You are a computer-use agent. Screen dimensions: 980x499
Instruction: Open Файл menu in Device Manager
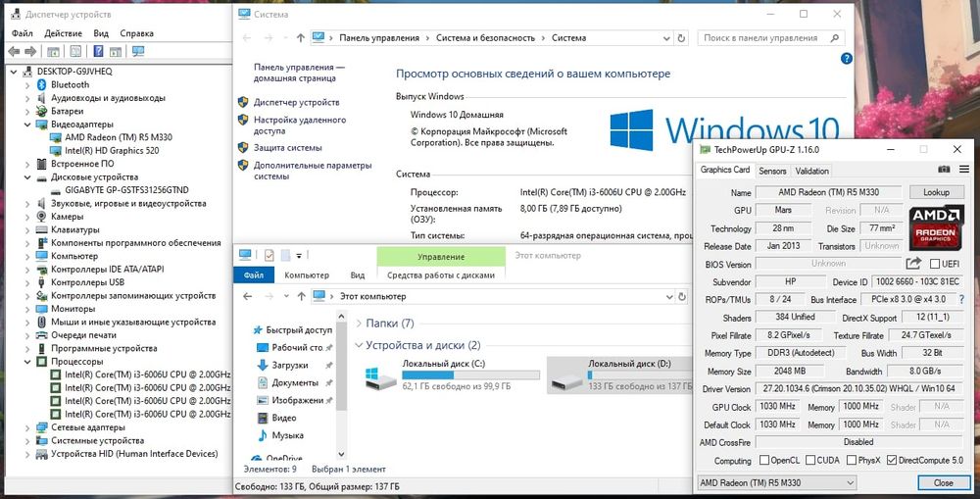(22, 33)
